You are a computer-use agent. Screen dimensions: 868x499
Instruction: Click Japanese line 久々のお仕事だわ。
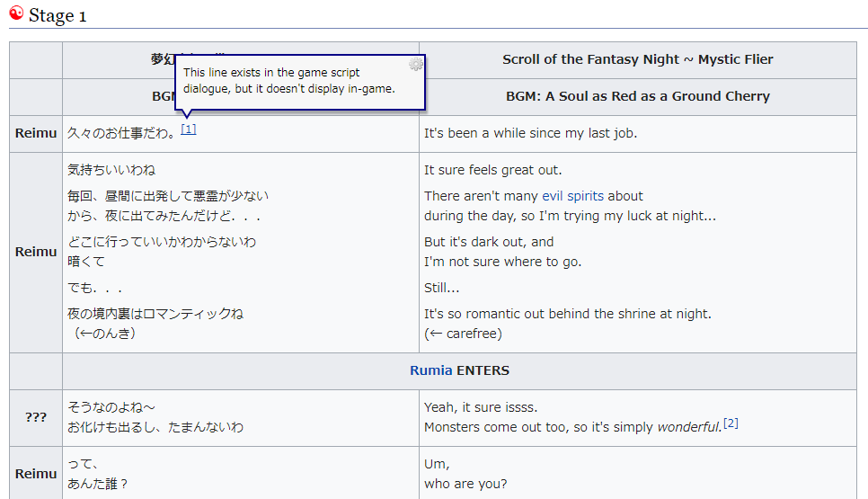coord(122,133)
